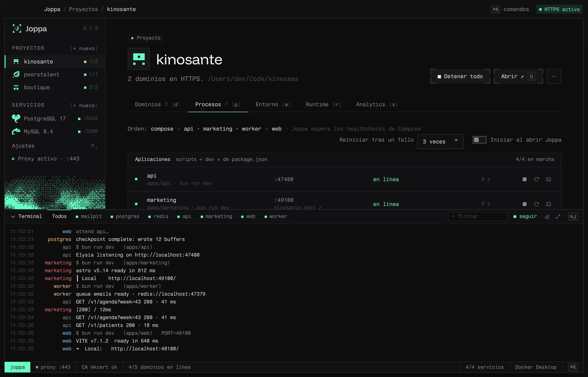Viewport: 588px width, 377px height.
Task: Collapse the Terminal panel chevron
Action: (13, 216)
